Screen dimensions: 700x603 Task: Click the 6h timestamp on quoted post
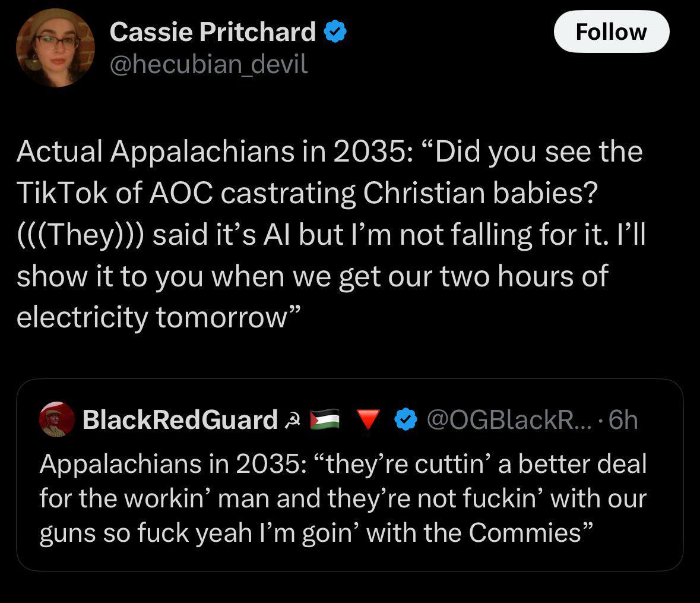click(x=623, y=420)
